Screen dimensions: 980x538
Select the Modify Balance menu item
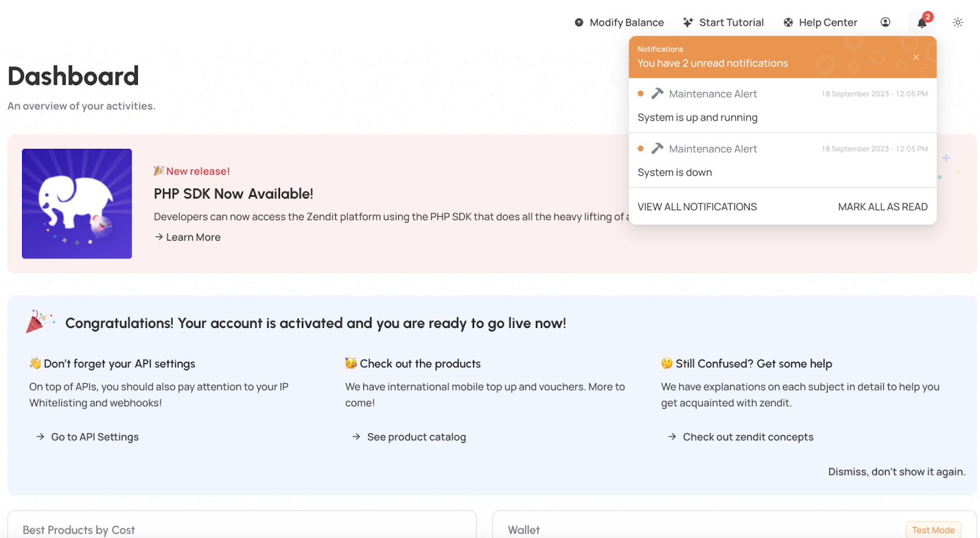tap(619, 23)
